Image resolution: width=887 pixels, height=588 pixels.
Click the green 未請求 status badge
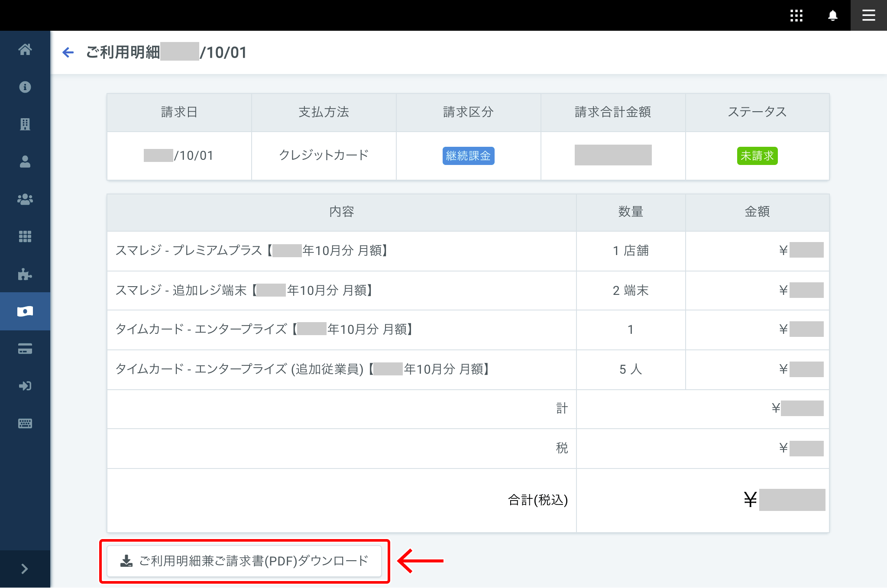point(757,156)
